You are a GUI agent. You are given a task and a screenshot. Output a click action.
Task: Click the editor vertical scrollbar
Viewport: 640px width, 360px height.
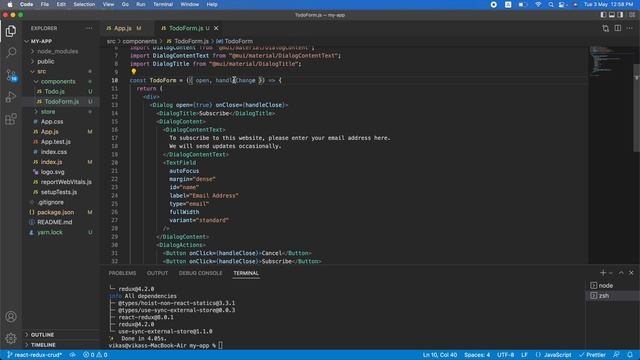(636, 108)
